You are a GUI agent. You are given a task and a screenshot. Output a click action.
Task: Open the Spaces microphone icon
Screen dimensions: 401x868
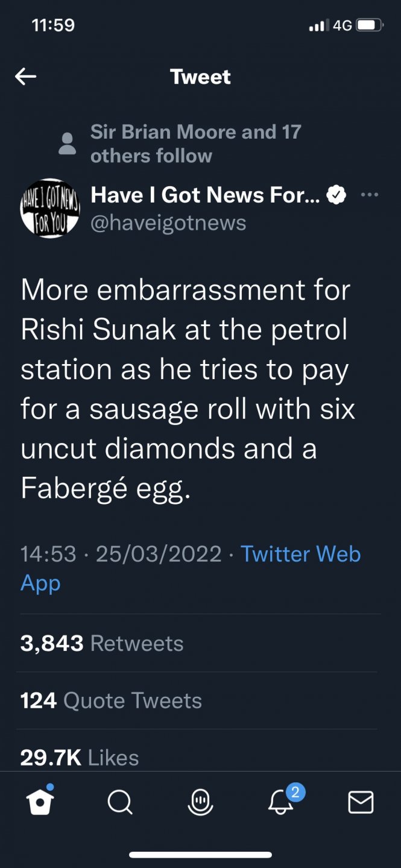point(200,802)
